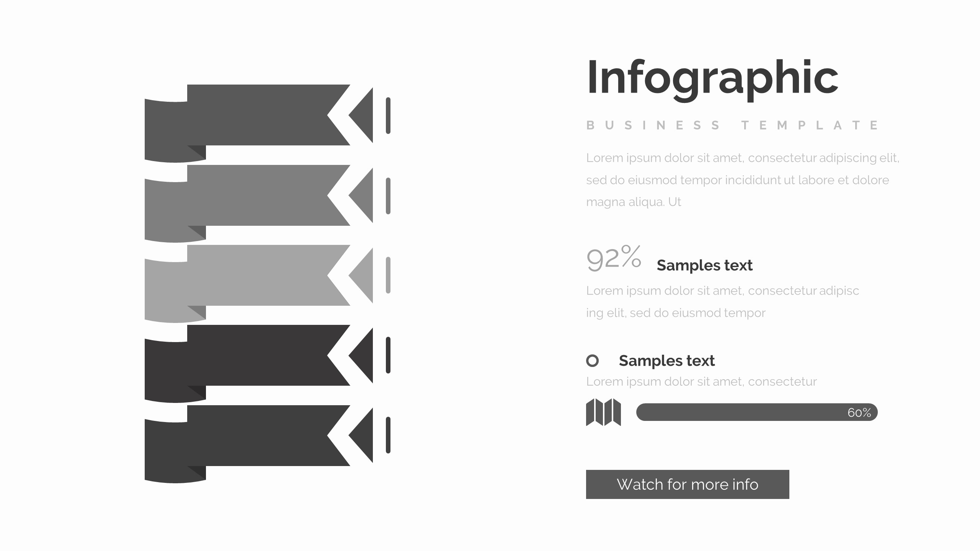
Task: Click "Samples text" heading beside the circle bullet
Action: [666, 360]
